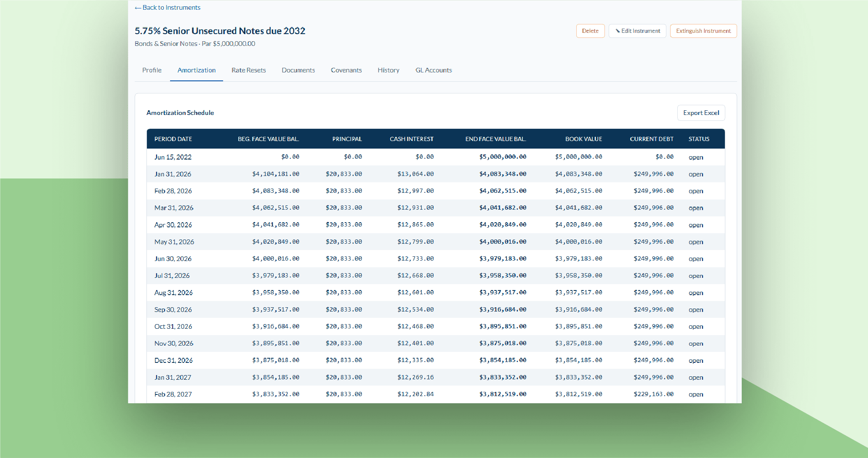Image resolution: width=868 pixels, height=458 pixels.
Task: Click the Period Date column header
Action: [173, 139]
